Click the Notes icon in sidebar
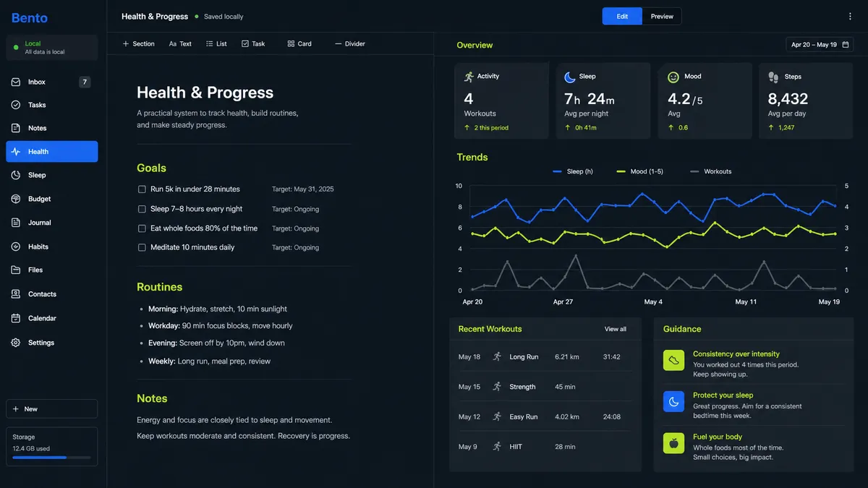The height and width of the screenshot is (488, 868). pyautogui.click(x=16, y=128)
